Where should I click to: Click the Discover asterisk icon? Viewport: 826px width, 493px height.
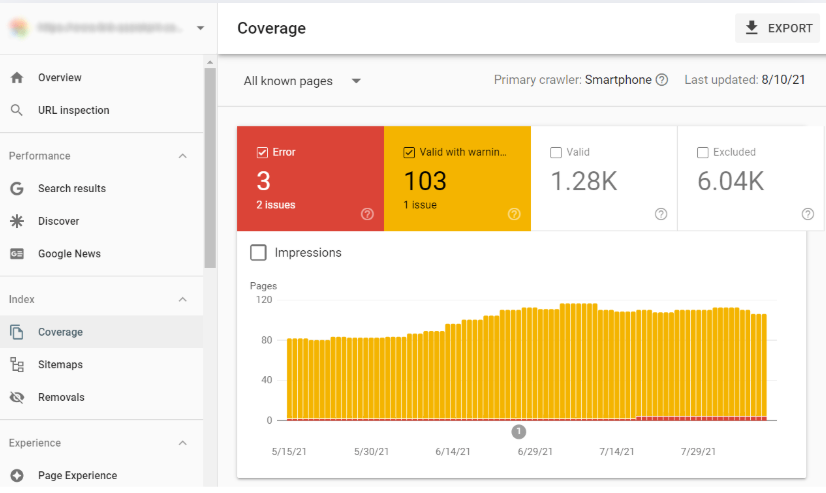point(17,221)
